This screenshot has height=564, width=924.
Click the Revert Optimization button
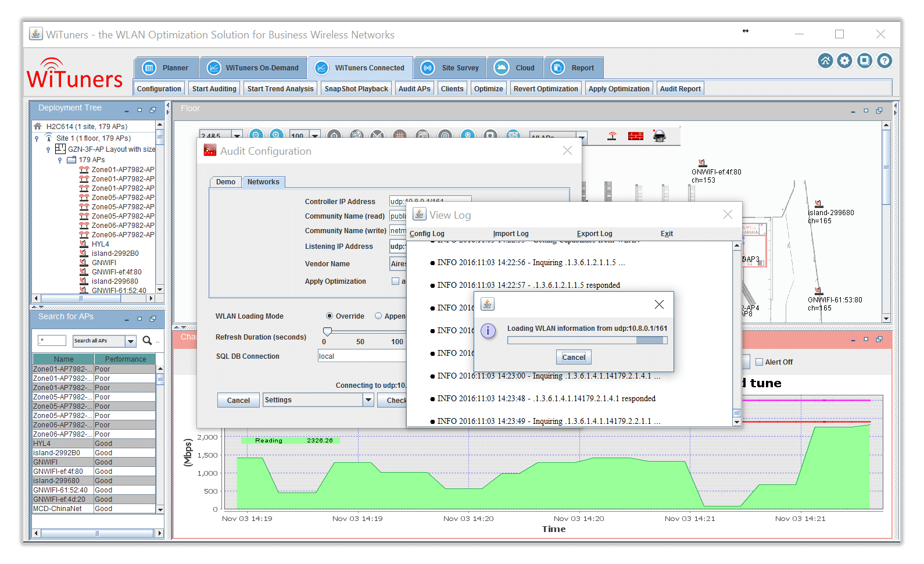point(546,89)
